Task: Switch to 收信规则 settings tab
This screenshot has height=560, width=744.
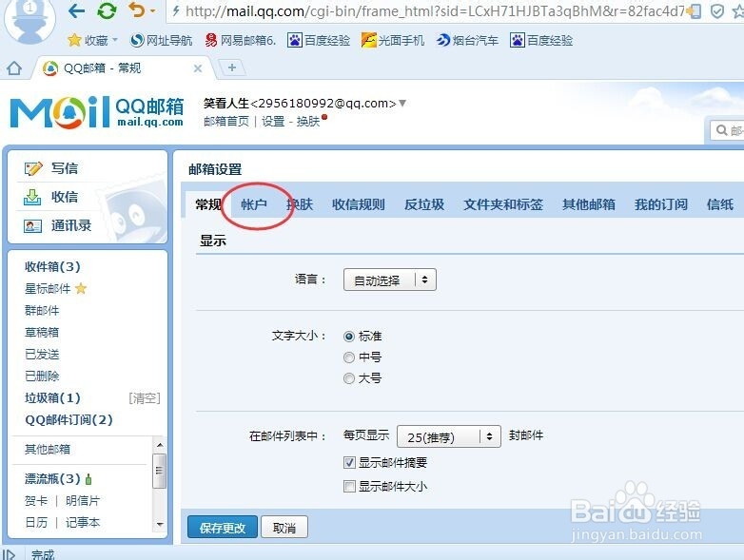Action: [x=359, y=204]
